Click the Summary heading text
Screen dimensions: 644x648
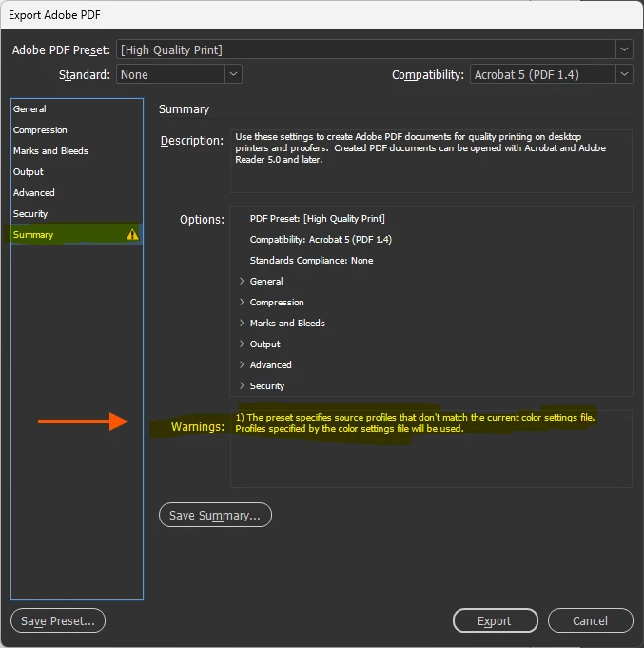(184, 109)
